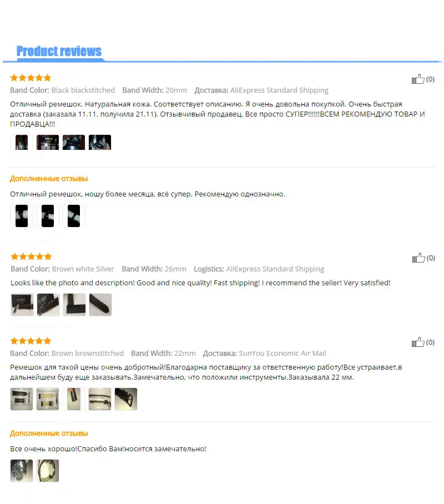
Task: Open first photo of the Brown white Silver review
Action: (22, 305)
